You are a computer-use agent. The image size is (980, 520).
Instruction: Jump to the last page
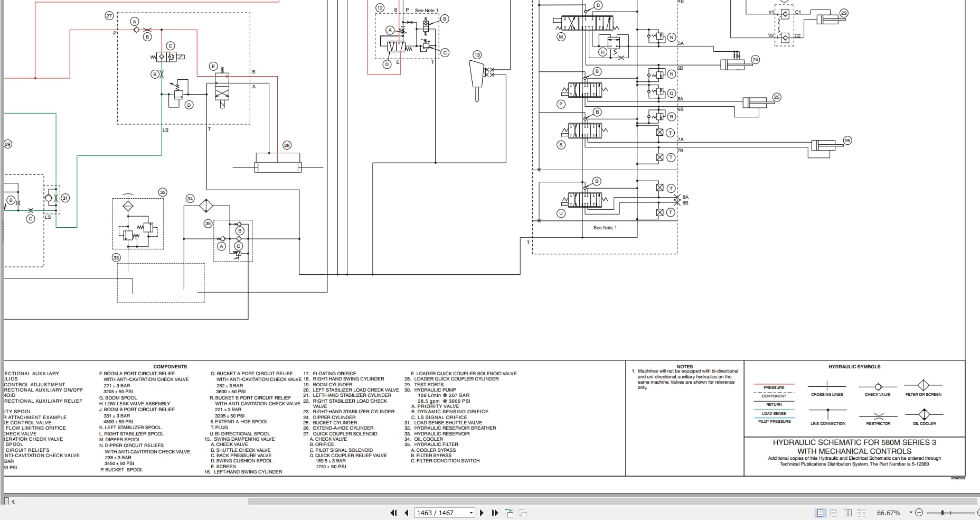point(495,513)
